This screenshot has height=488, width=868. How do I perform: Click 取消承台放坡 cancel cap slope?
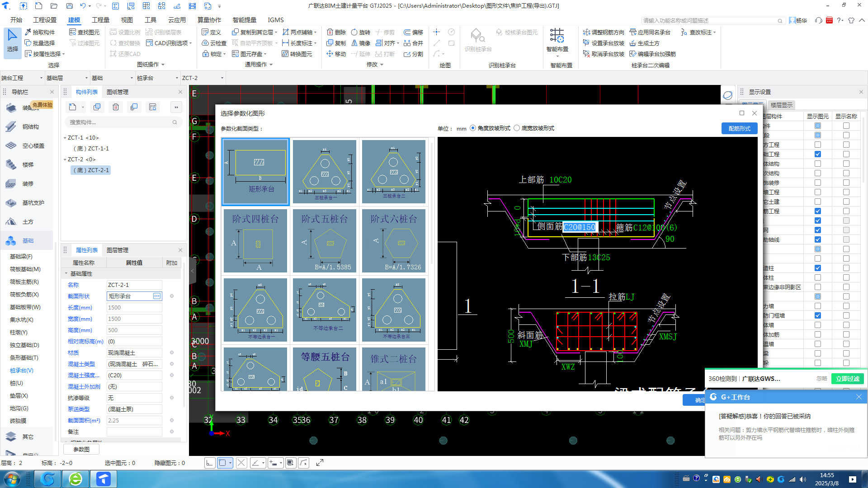604,54
